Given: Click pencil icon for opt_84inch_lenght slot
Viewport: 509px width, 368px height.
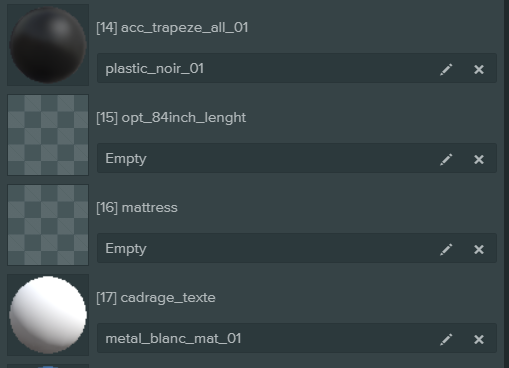Looking at the screenshot, I should (446, 159).
